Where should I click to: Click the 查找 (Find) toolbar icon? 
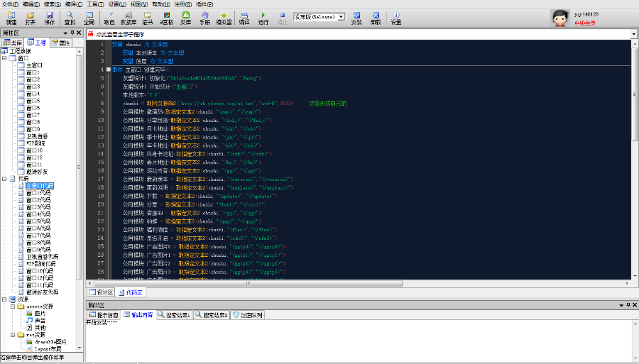(70, 18)
